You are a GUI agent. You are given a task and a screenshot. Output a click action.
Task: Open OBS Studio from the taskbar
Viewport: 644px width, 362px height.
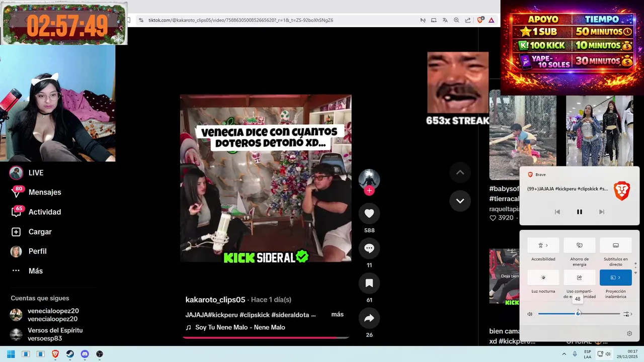100,354
